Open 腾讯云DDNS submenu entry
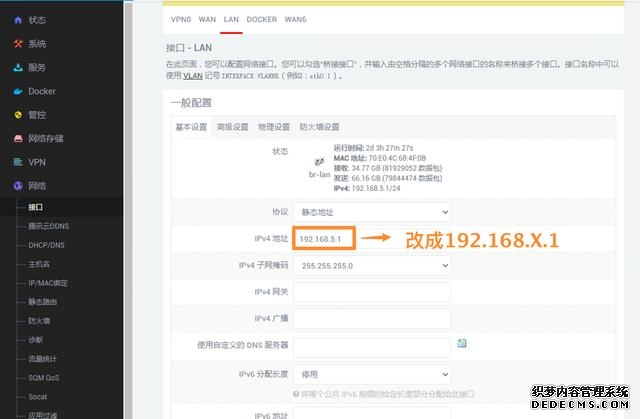The image size is (640, 419). 49,226
